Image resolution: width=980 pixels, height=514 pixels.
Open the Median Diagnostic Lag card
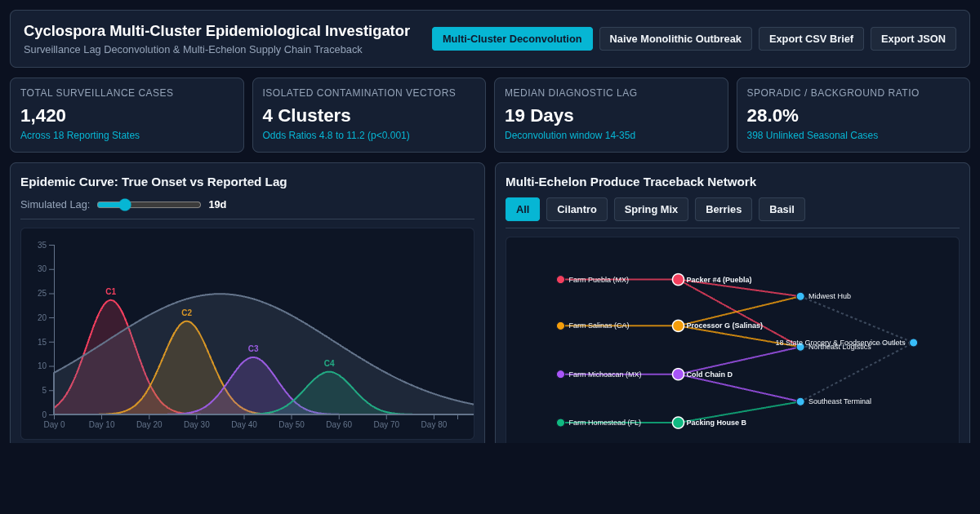611,115
